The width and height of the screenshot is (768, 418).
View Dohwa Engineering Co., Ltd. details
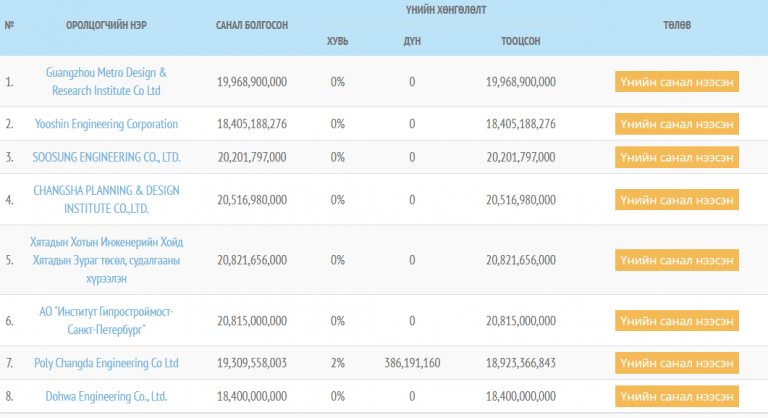[106, 396]
